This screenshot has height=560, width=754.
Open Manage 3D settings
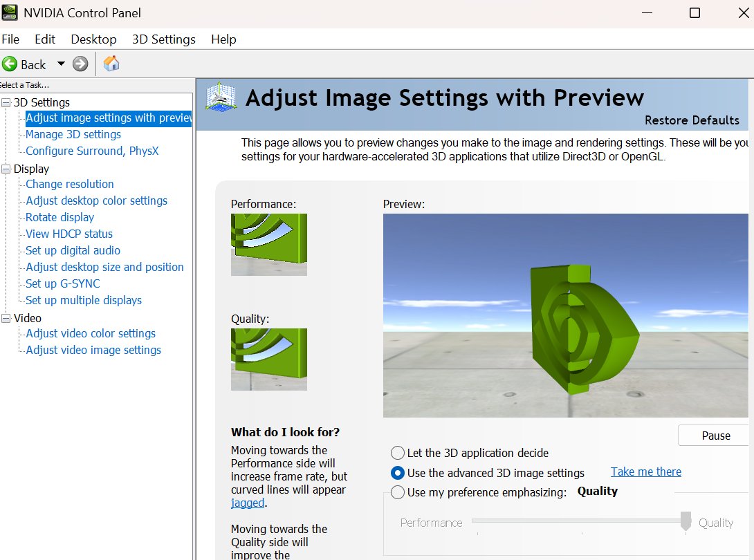click(x=73, y=134)
